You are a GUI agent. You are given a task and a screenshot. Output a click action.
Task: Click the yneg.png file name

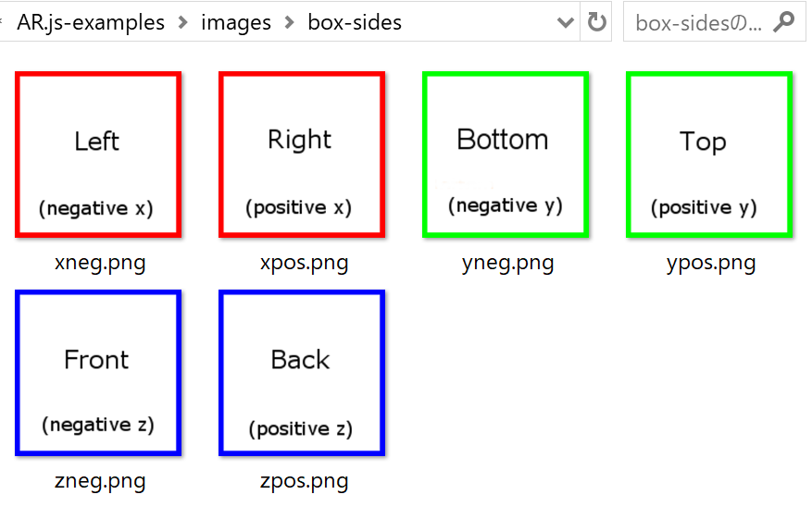(507, 264)
